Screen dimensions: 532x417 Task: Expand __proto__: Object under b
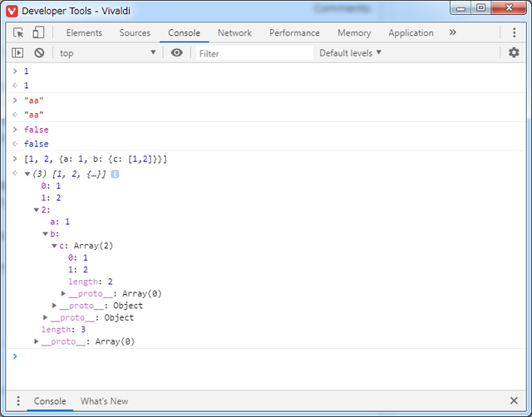pos(54,306)
